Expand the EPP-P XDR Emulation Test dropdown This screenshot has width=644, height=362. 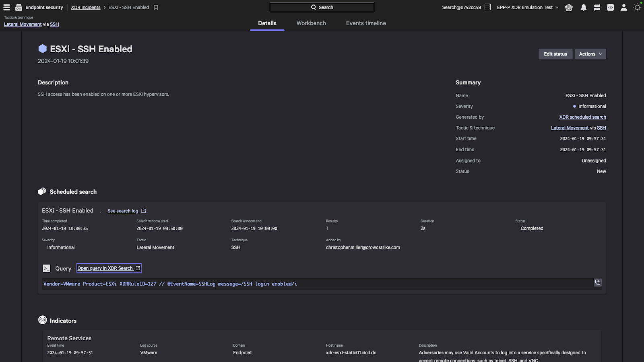527,7
